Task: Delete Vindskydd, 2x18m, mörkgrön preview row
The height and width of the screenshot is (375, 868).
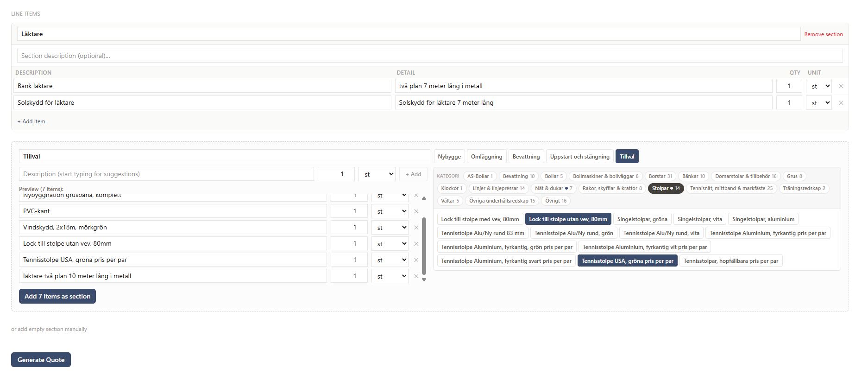Action: click(x=416, y=228)
